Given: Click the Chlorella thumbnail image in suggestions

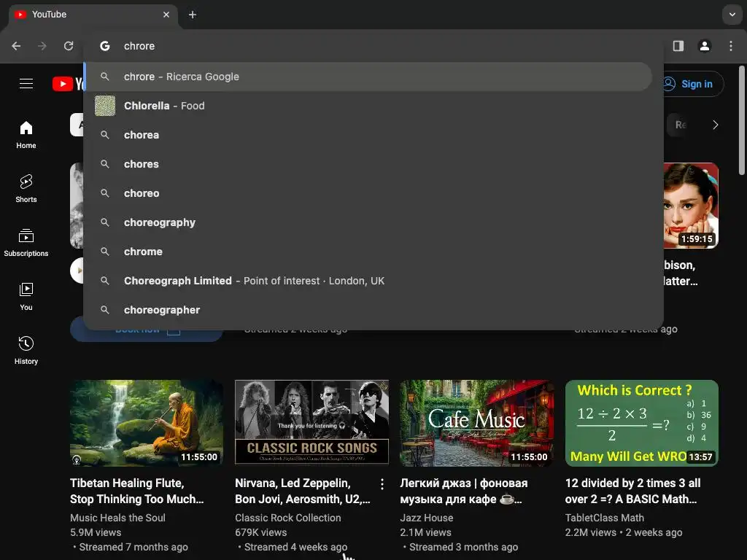Looking at the screenshot, I should coord(105,106).
